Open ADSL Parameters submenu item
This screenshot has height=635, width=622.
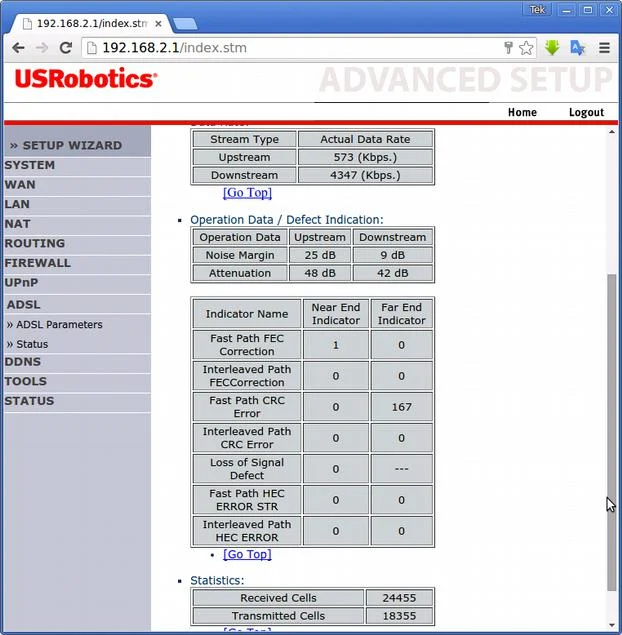55,325
